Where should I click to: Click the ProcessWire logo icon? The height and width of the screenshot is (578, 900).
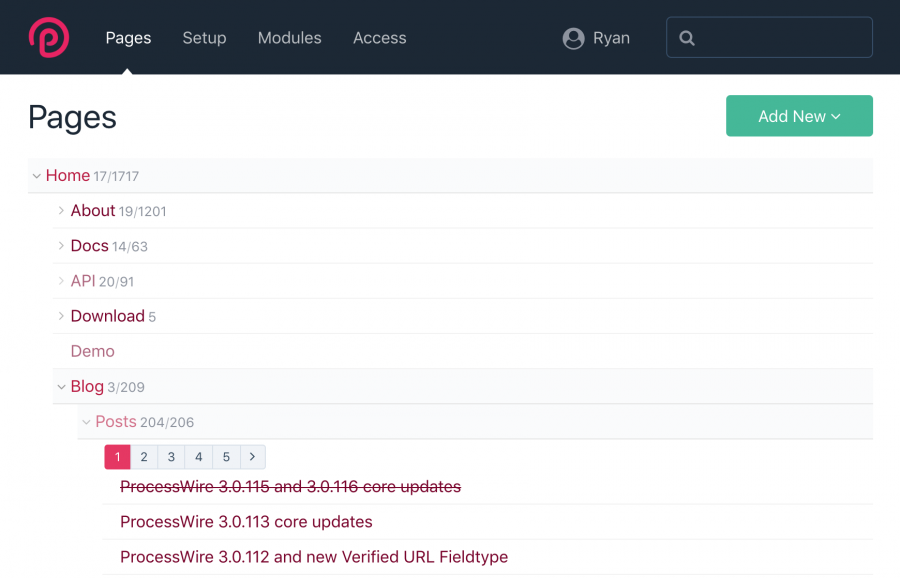[49, 38]
